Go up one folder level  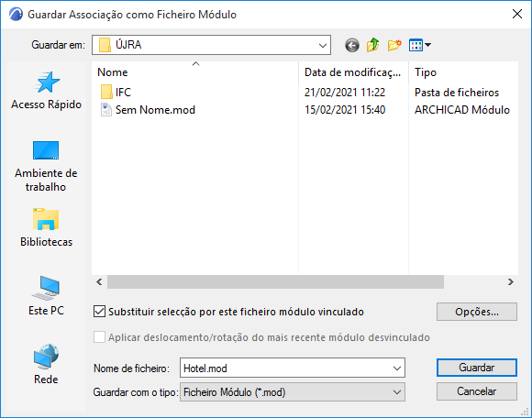373,45
